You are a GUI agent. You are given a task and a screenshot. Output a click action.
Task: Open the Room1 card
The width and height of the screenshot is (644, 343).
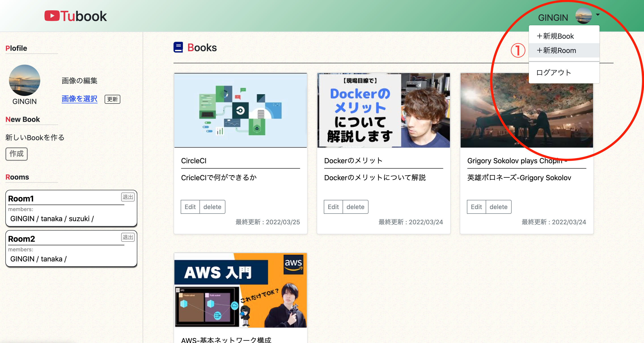[x=71, y=208]
